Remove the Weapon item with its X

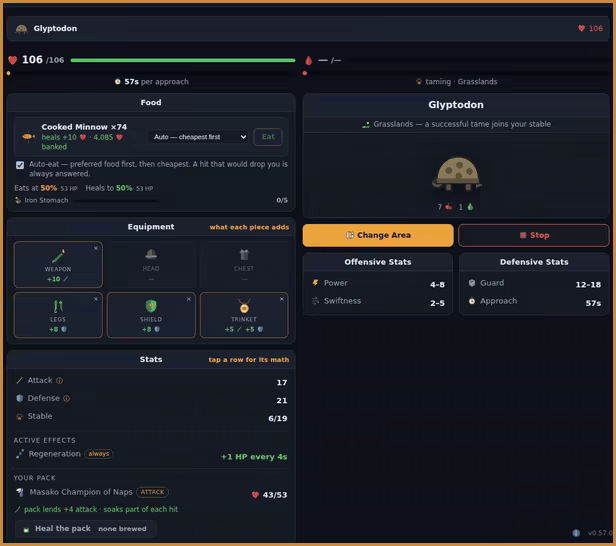point(96,248)
